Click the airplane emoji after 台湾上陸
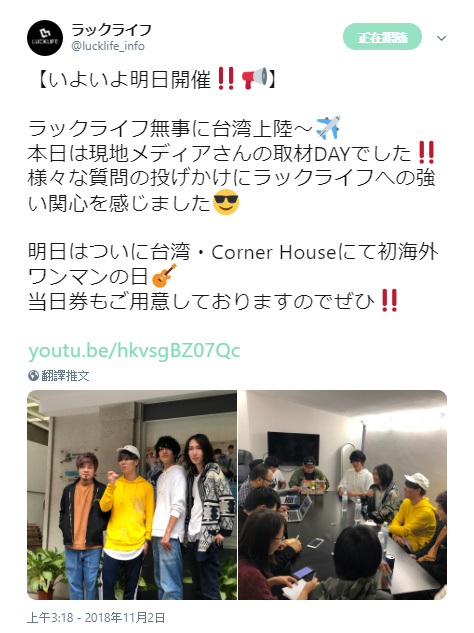Screen dimensions: 474x633 tap(328, 128)
